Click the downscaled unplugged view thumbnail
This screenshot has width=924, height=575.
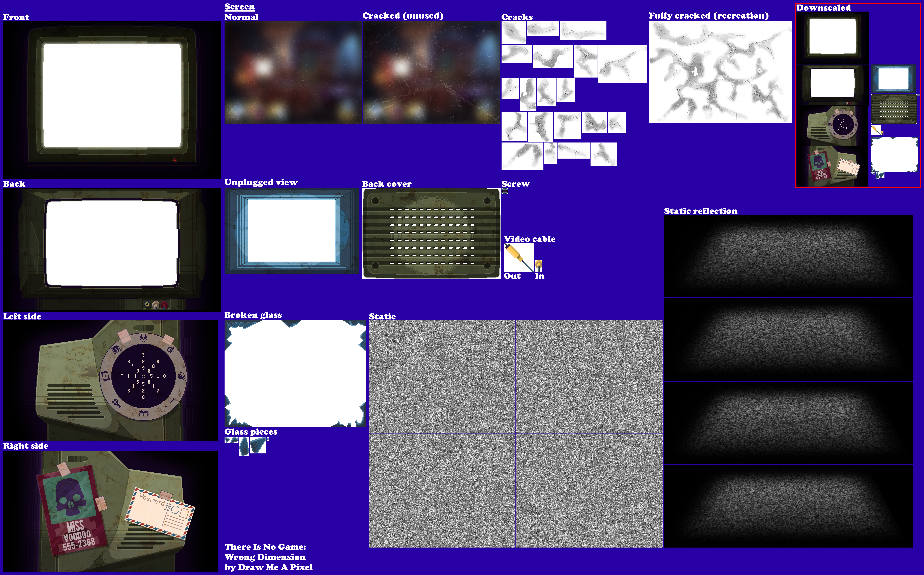pos(893,79)
